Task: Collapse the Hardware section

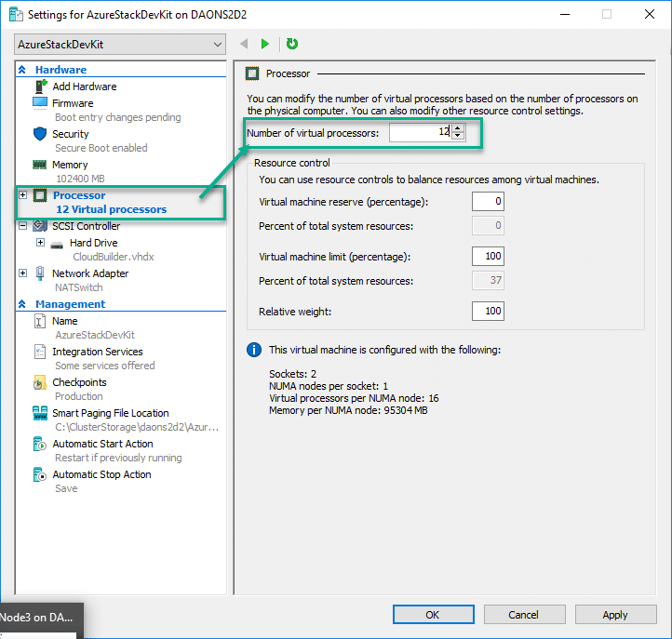Action: pos(22,70)
